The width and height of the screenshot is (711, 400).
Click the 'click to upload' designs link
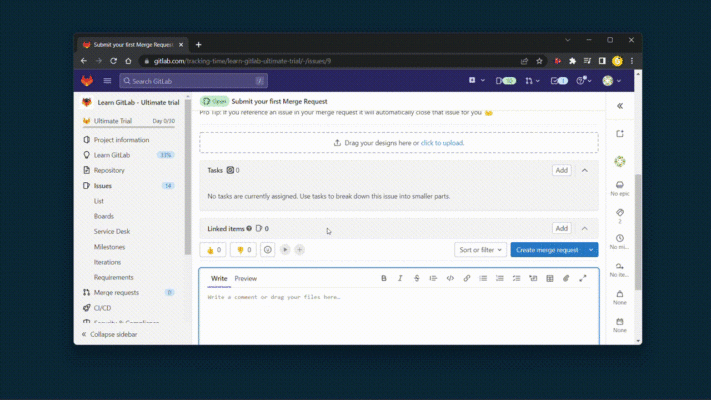[442, 143]
